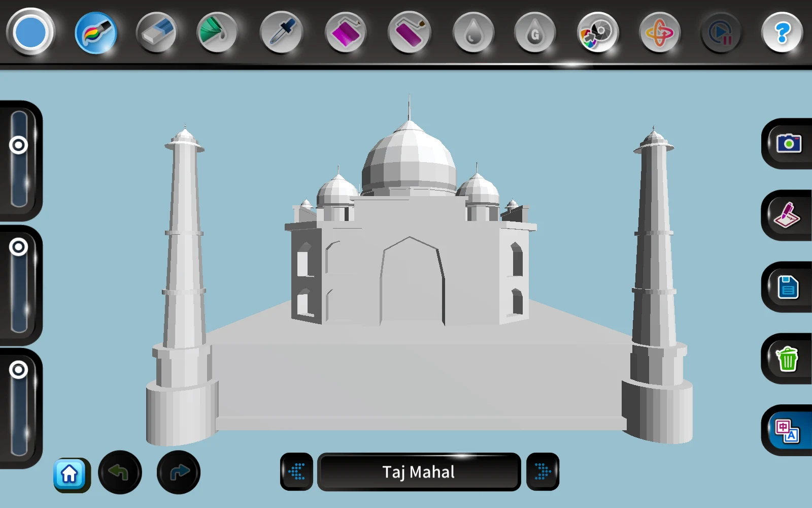
Task: Click the Taj Mahal main dome
Action: tap(409, 157)
